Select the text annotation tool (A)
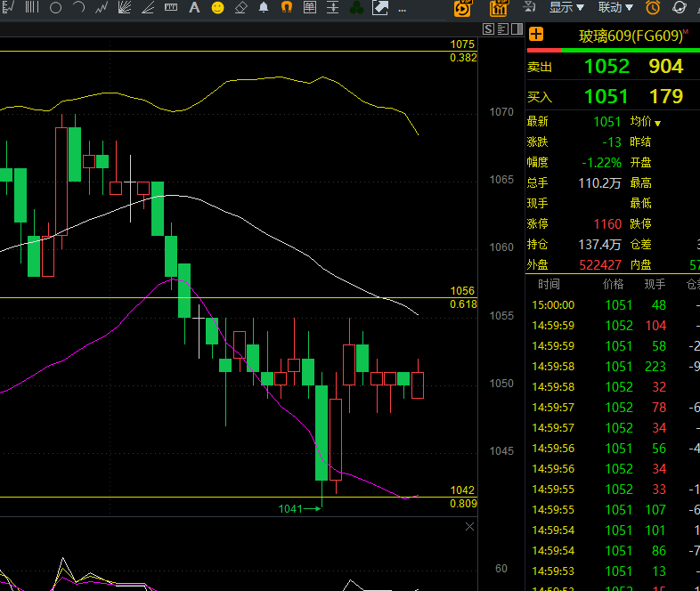 tap(194, 7)
